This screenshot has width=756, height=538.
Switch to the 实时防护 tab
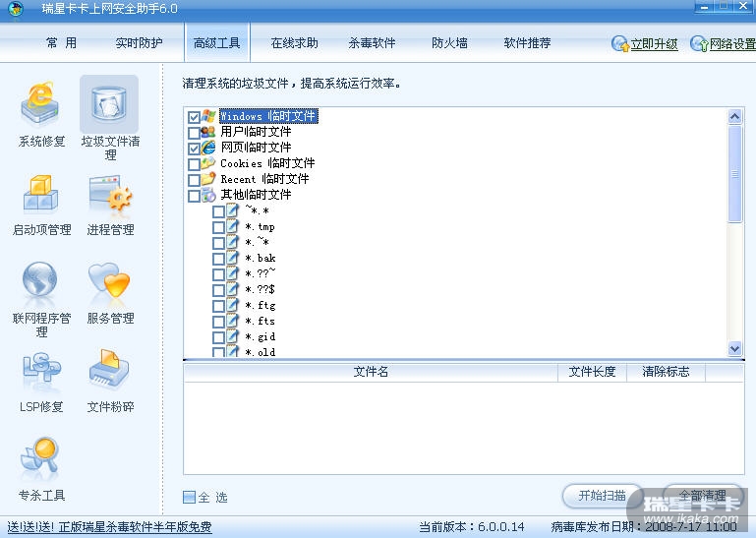point(140,43)
